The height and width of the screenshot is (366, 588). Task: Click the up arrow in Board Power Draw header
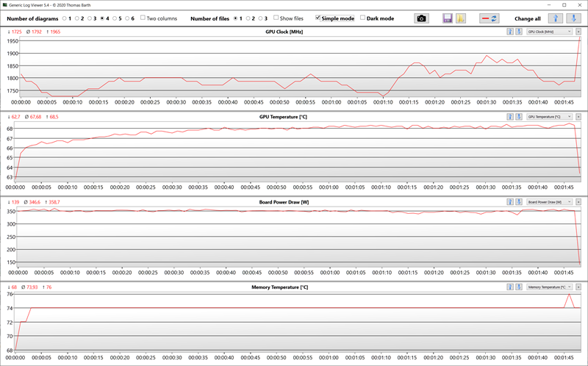click(x=510, y=202)
